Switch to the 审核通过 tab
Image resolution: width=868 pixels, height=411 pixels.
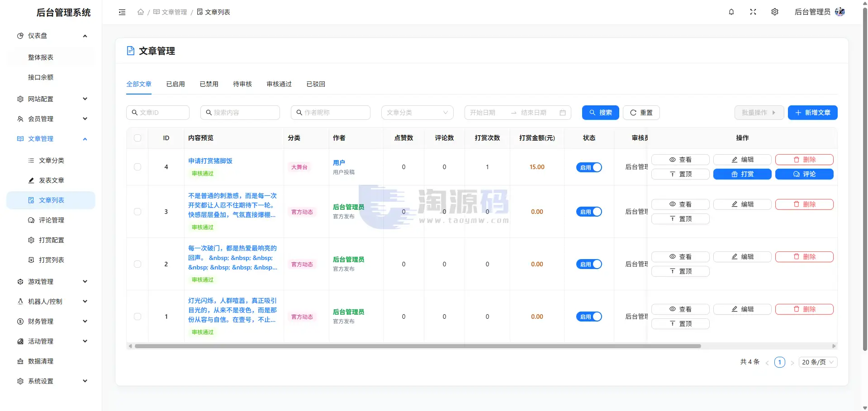click(279, 84)
